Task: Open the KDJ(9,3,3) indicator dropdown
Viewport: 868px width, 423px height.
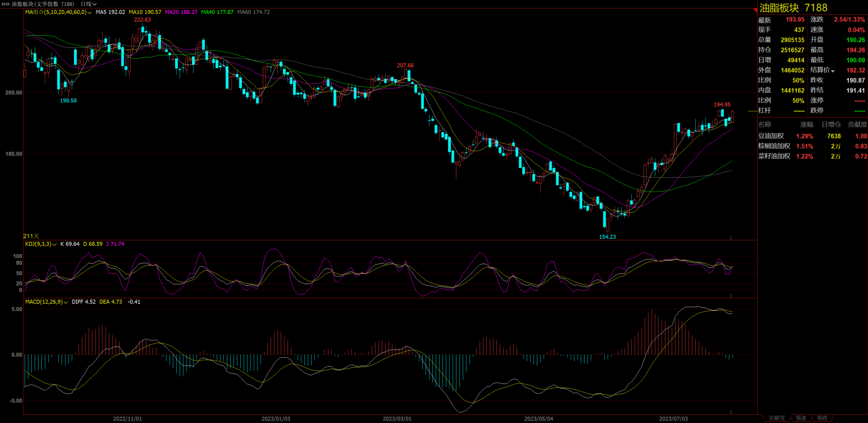Action: click(54, 244)
